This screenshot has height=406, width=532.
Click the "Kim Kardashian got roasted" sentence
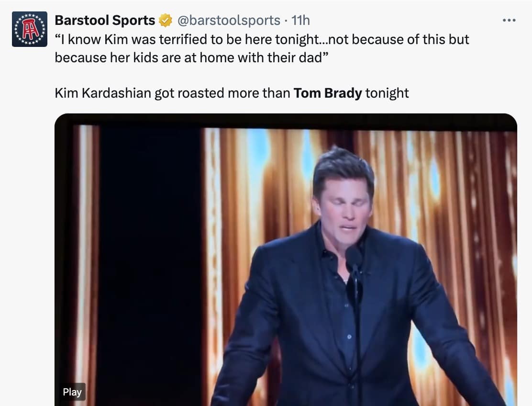[x=172, y=93]
